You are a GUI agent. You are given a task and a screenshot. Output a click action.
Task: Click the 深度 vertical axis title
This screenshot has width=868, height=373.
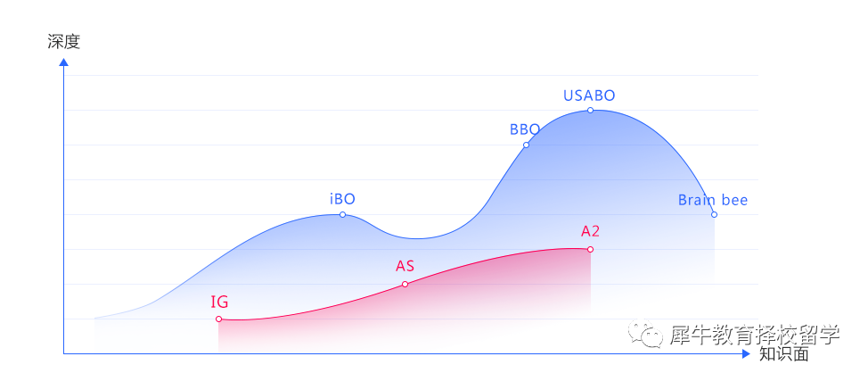63,42
